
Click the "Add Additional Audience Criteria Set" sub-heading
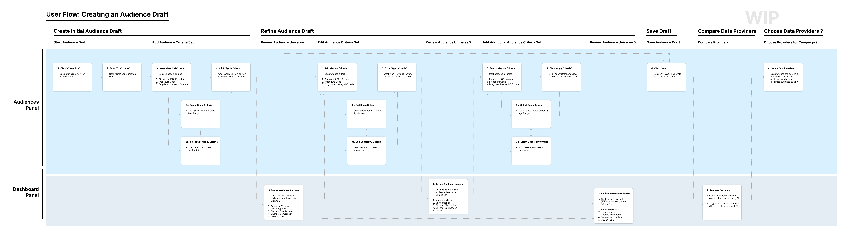tap(512, 42)
